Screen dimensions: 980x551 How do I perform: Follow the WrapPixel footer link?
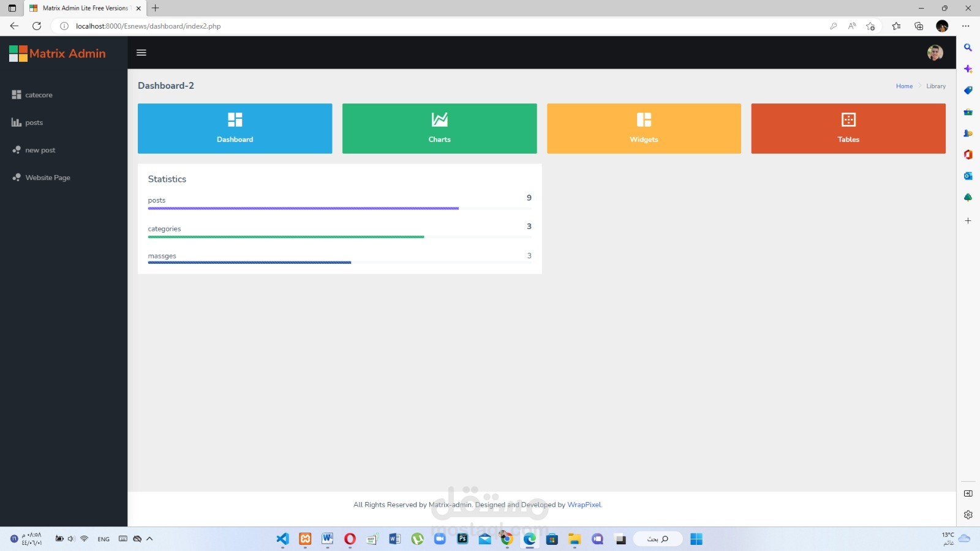(x=584, y=504)
